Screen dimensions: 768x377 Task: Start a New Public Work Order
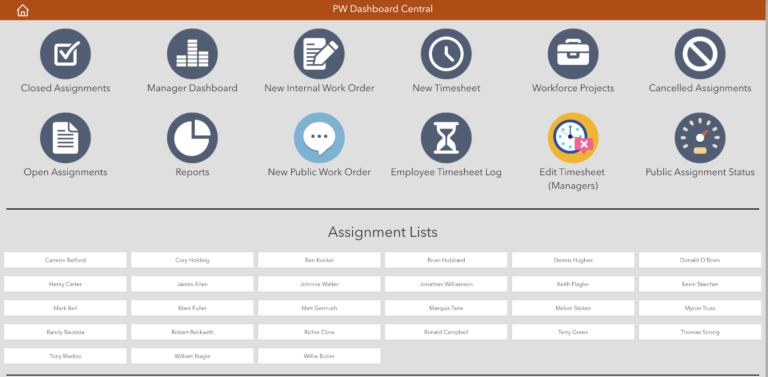coord(319,138)
